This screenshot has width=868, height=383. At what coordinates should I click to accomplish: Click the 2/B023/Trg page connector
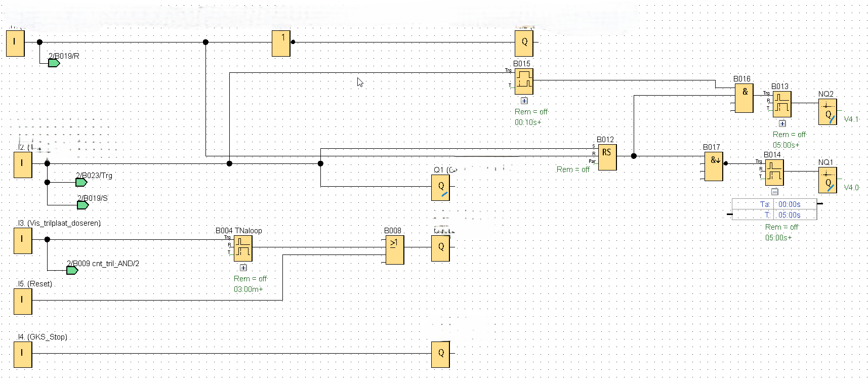(x=81, y=182)
